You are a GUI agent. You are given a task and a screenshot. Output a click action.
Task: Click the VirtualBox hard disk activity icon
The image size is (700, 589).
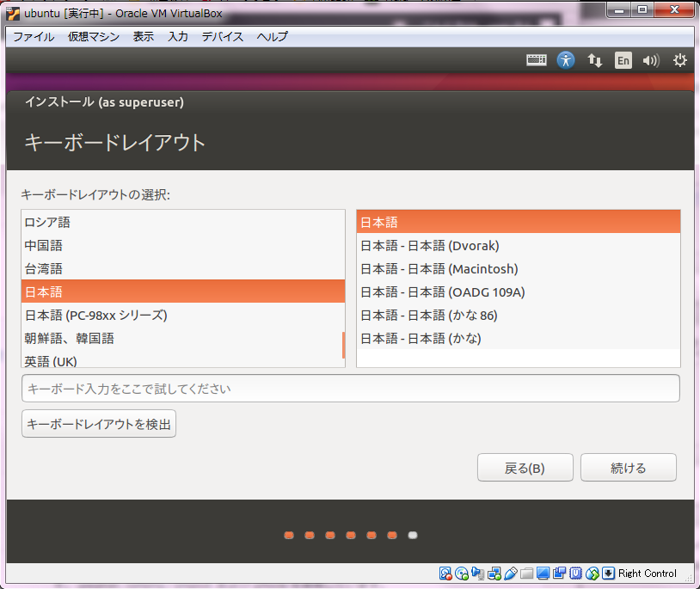click(x=445, y=574)
